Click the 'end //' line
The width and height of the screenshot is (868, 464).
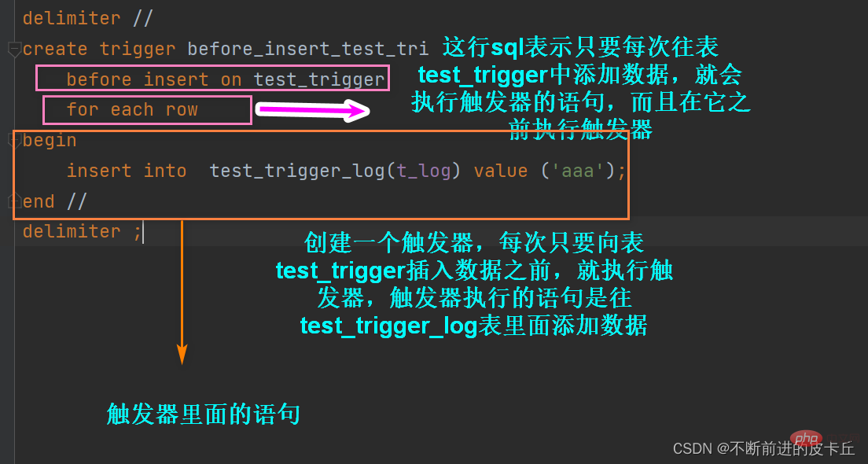[55, 201]
